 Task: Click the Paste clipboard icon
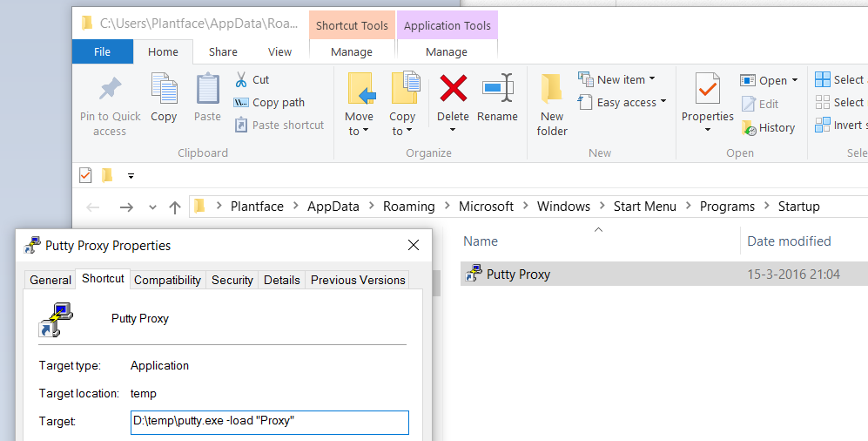click(207, 89)
